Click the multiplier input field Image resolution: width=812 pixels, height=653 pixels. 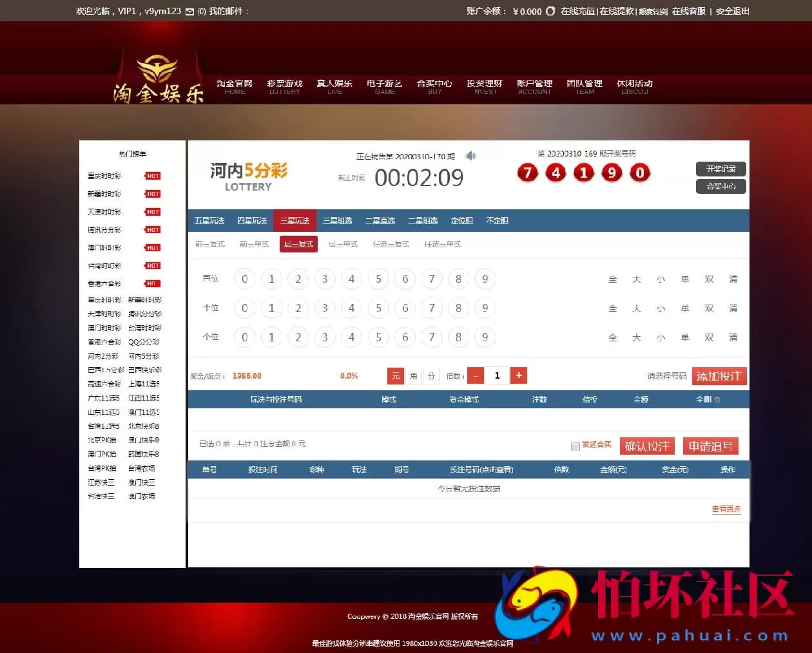[x=497, y=375]
